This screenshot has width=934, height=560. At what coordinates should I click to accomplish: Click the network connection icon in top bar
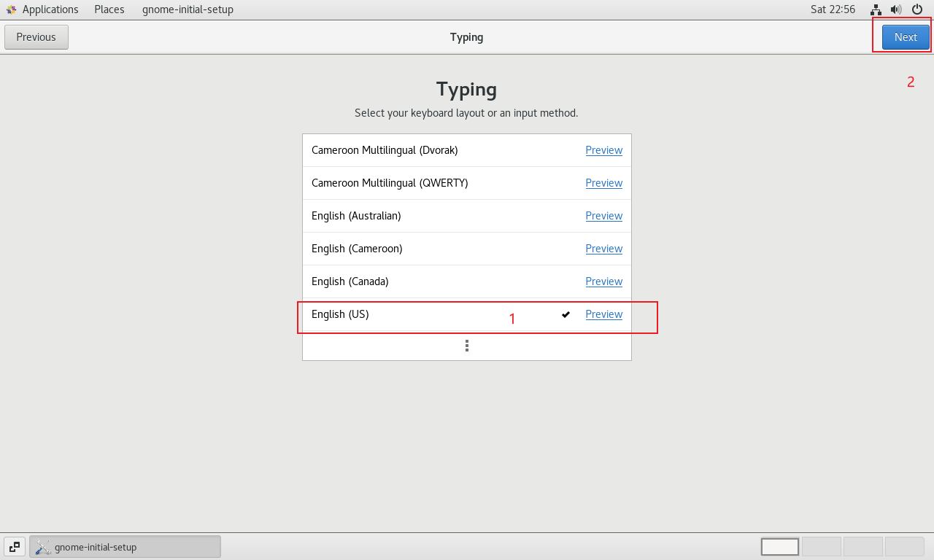pyautogui.click(x=876, y=9)
